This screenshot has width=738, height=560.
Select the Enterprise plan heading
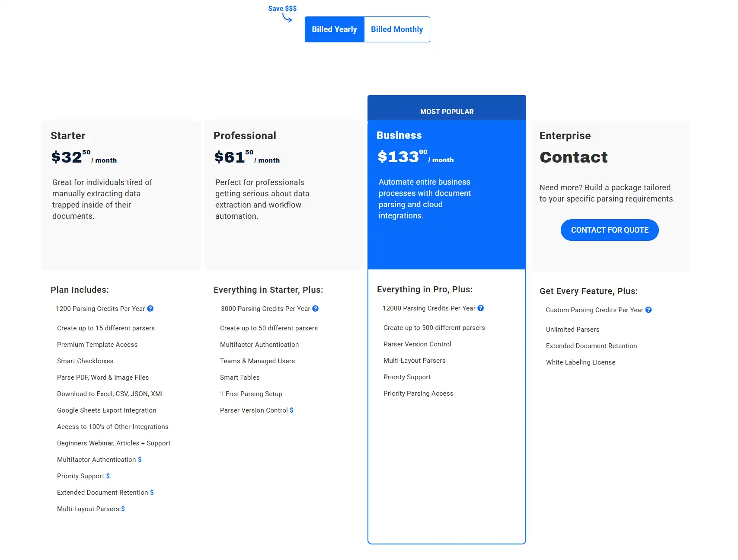[x=565, y=136]
